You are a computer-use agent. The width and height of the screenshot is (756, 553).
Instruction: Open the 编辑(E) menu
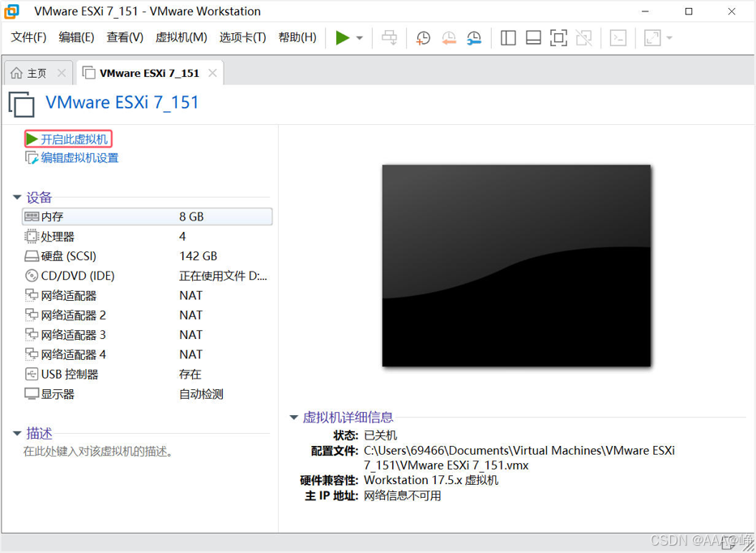76,37
